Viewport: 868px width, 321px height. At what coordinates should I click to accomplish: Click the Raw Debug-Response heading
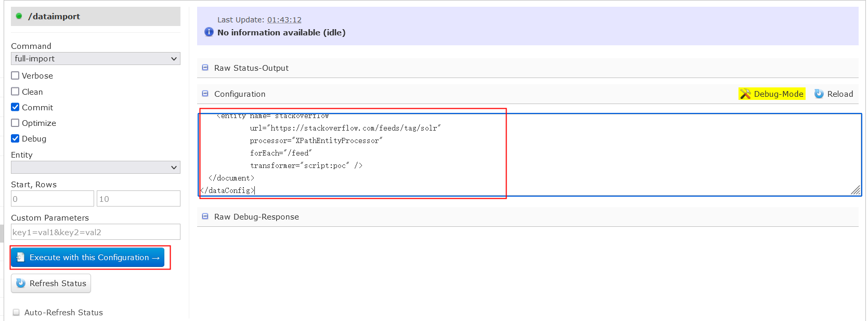(x=256, y=217)
